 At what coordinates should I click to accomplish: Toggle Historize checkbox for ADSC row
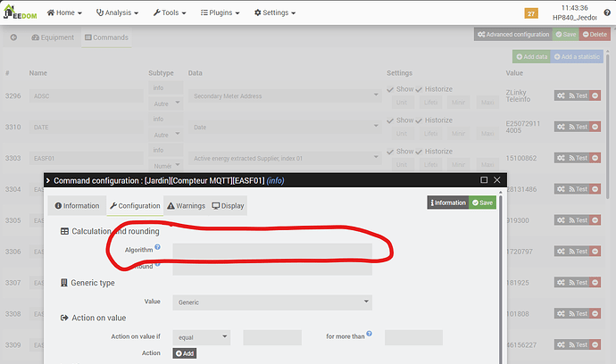pyautogui.click(x=419, y=89)
